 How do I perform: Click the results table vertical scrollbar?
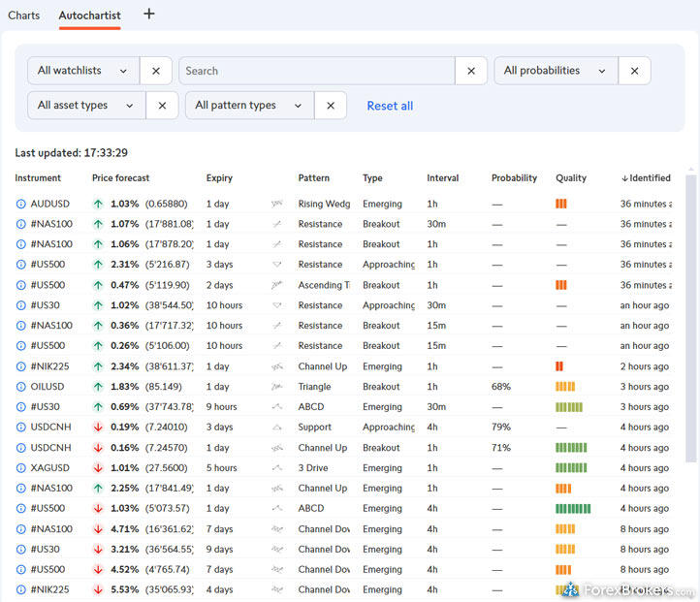(x=690, y=319)
